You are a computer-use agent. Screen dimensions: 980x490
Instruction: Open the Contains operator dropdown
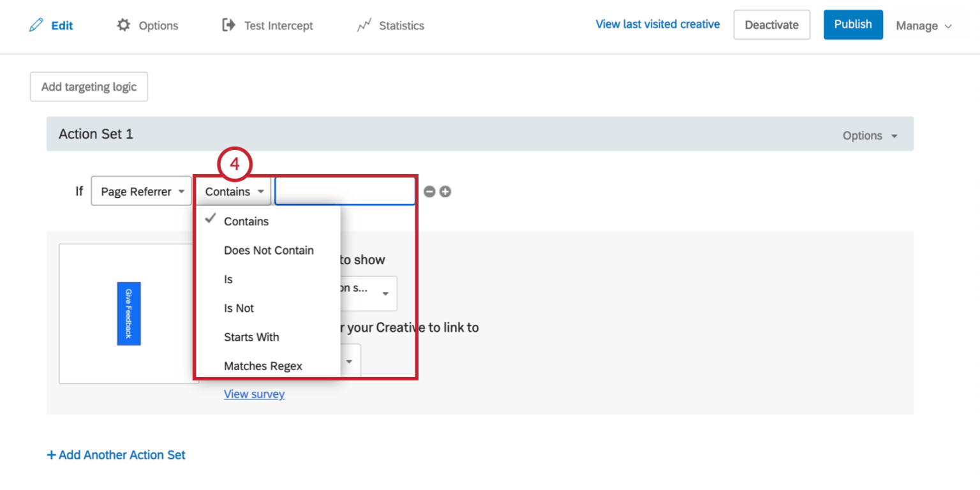tap(232, 191)
